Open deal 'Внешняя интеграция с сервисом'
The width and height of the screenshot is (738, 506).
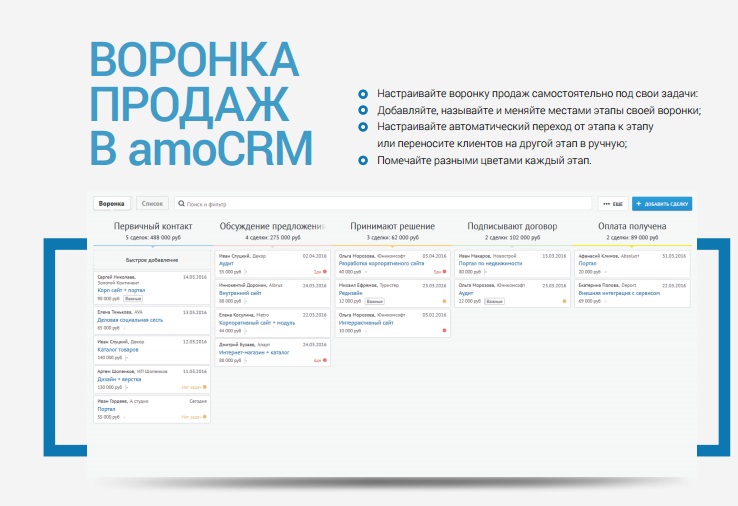tap(619, 293)
